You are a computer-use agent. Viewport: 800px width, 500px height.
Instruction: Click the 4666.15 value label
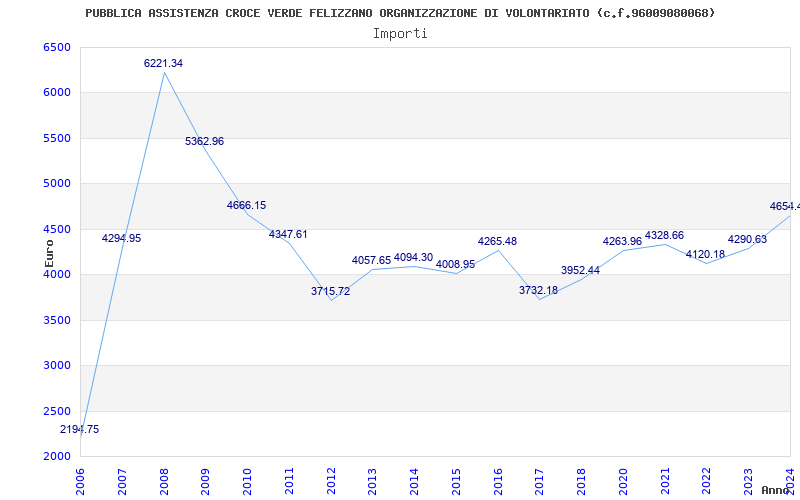(x=246, y=205)
